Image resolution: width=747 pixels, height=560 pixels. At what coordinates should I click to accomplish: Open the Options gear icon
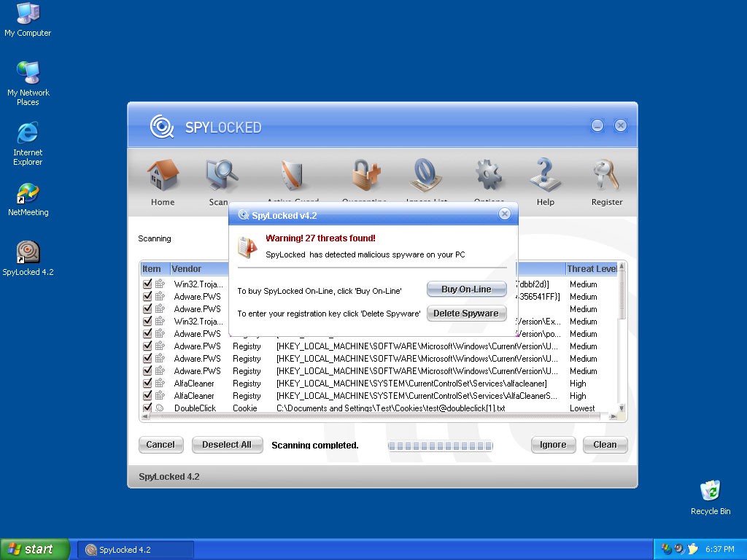point(489,177)
